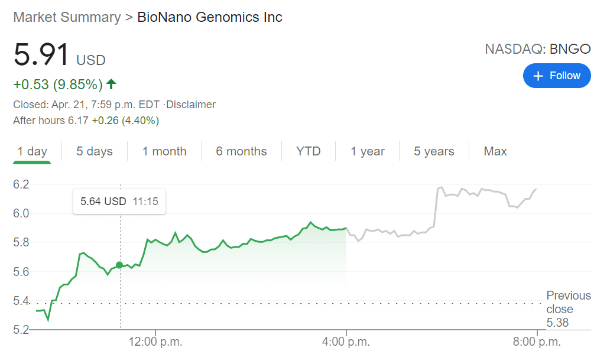The image size is (610, 364).
Task: Click the 5.64 USD price tooltip on chart
Action: tap(119, 201)
